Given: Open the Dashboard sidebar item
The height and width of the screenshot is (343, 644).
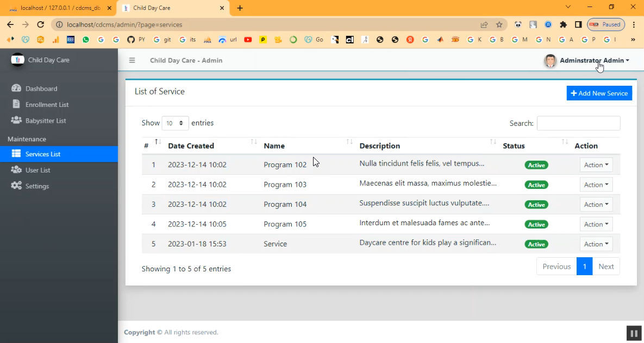Looking at the screenshot, I should click(41, 88).
